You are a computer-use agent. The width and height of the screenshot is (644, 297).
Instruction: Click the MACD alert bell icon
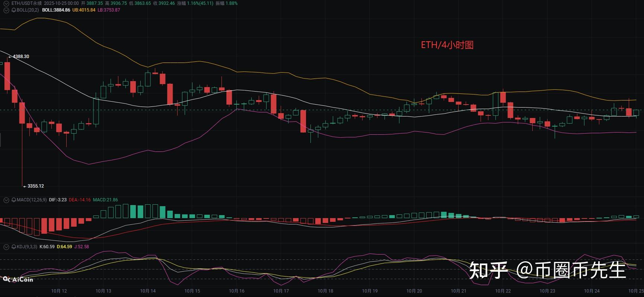[14, 200]
